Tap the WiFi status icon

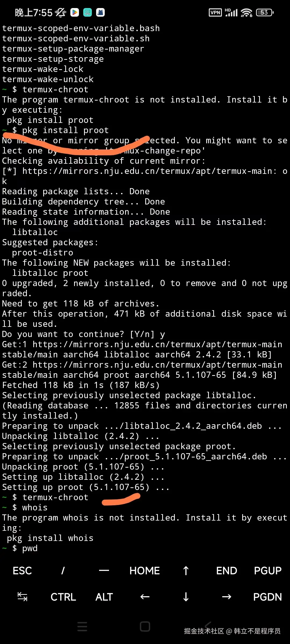[247, 12]
